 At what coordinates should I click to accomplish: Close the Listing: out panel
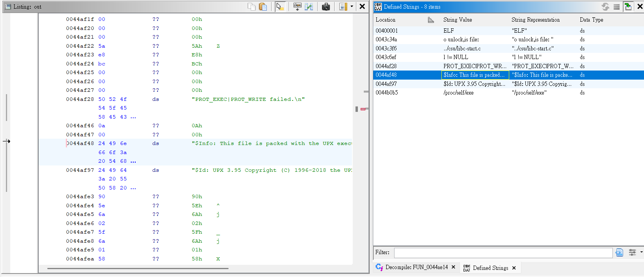pyautogui.click(x=362, y=7)
